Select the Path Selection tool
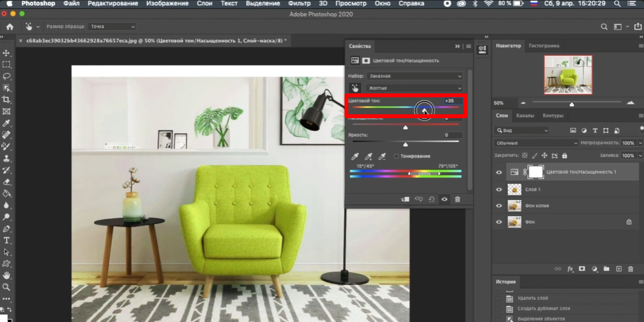This screenshot has height=322, width=644. tap(6, 252)
